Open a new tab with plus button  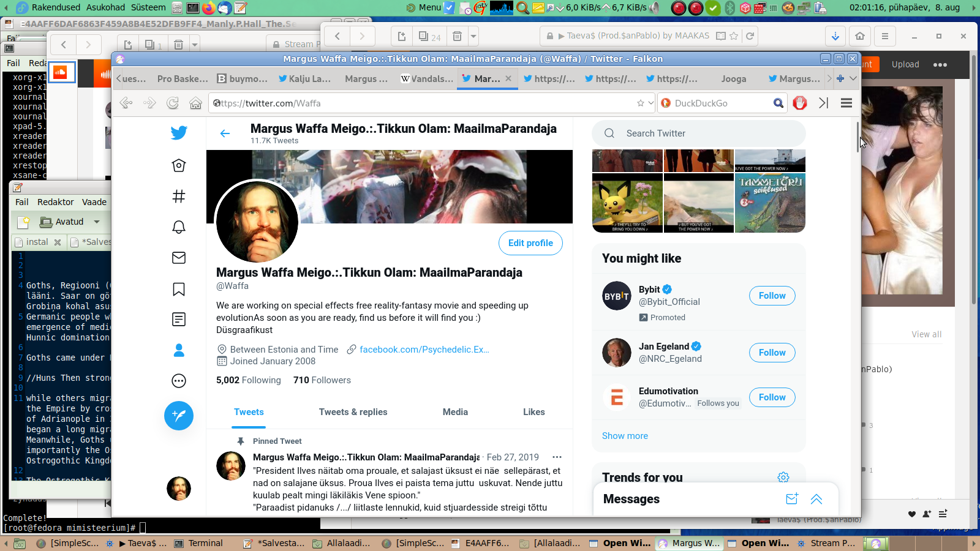[840, 78]
